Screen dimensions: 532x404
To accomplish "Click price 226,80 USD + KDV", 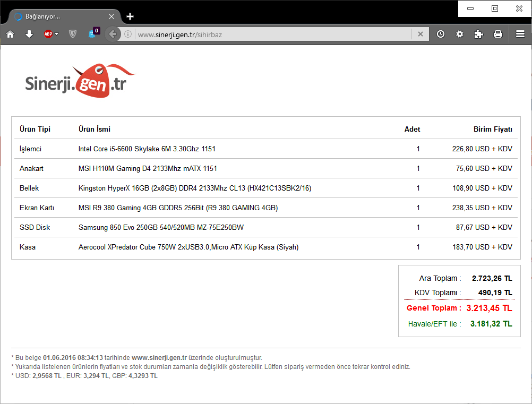I will tap(482, 149).
